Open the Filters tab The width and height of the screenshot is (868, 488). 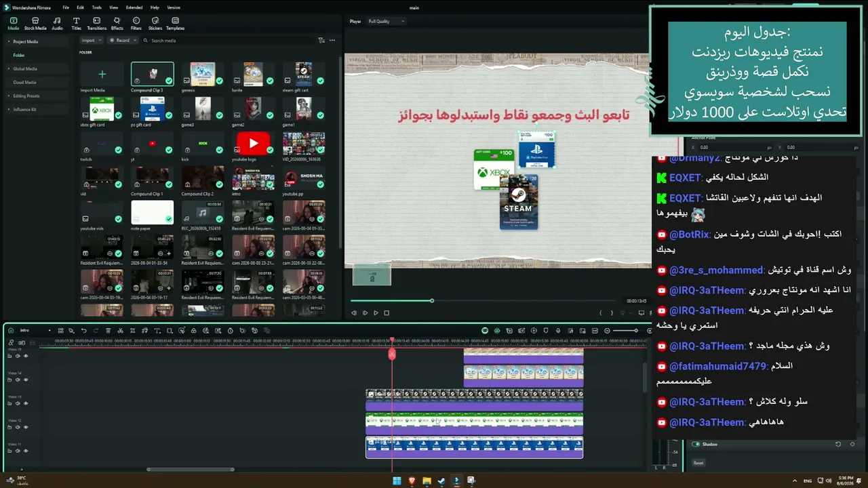136,24
